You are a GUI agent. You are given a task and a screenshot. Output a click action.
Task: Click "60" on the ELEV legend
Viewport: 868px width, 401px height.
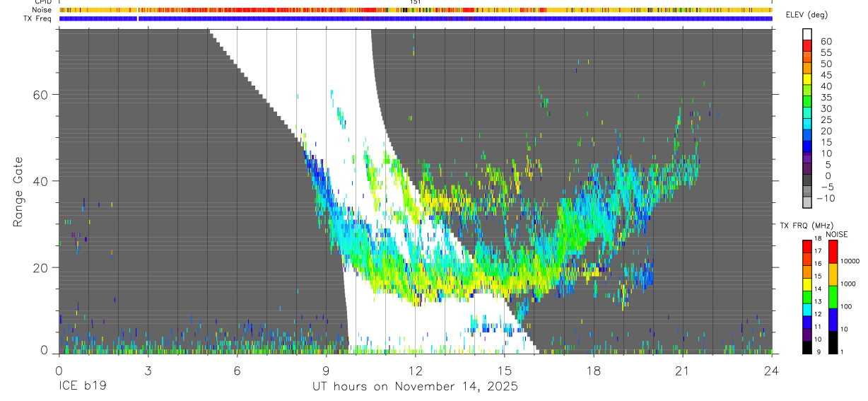(x=826, y=42)
